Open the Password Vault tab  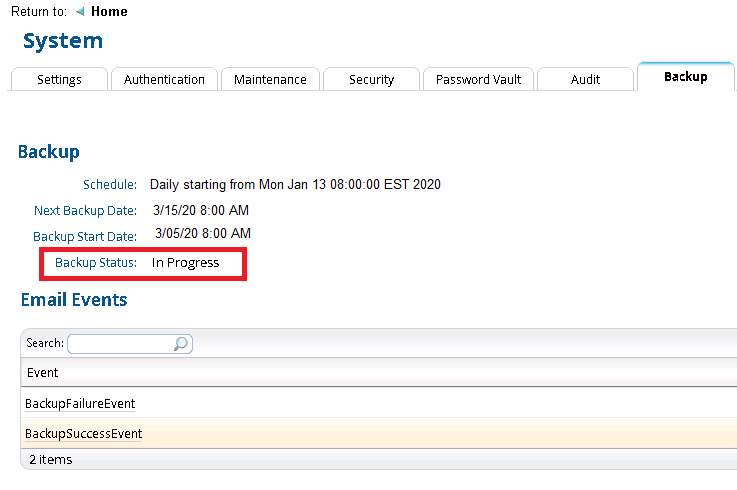(x=478, y=80)
